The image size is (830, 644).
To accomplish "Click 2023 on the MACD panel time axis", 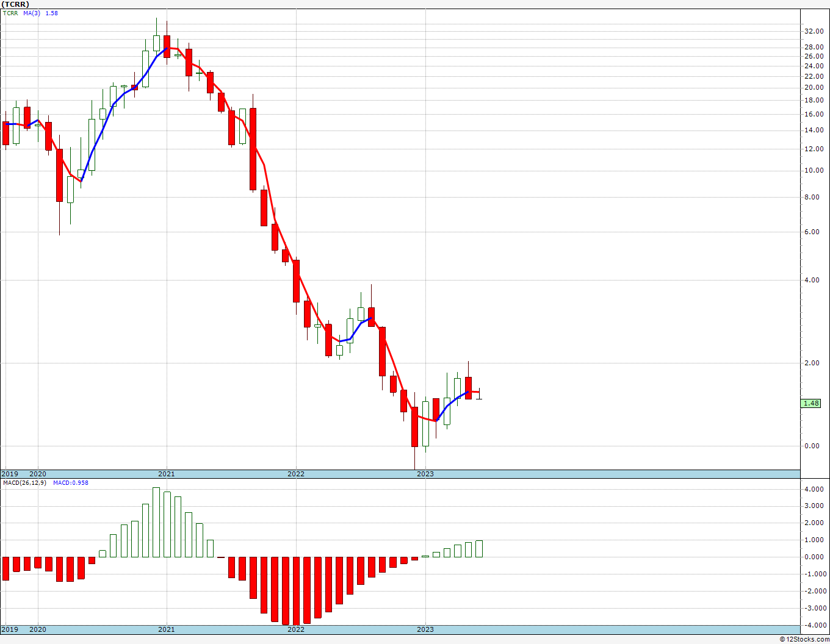I will [425, 629].
